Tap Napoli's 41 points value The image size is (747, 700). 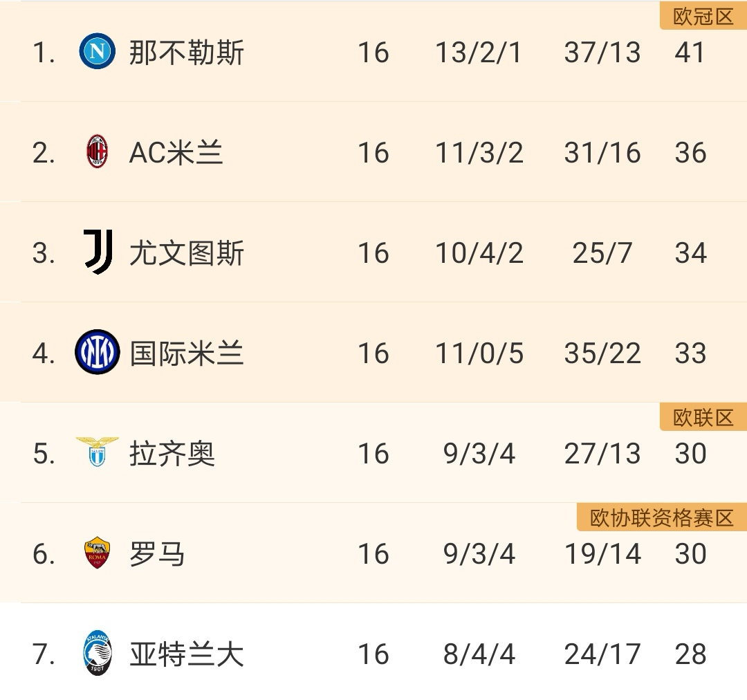click(x=690, y=53)
